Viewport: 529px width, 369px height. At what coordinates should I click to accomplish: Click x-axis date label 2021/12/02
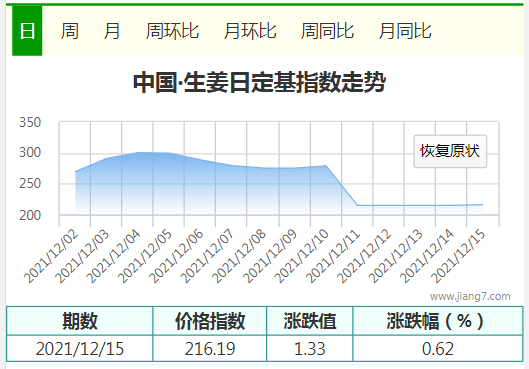(51, 256)
